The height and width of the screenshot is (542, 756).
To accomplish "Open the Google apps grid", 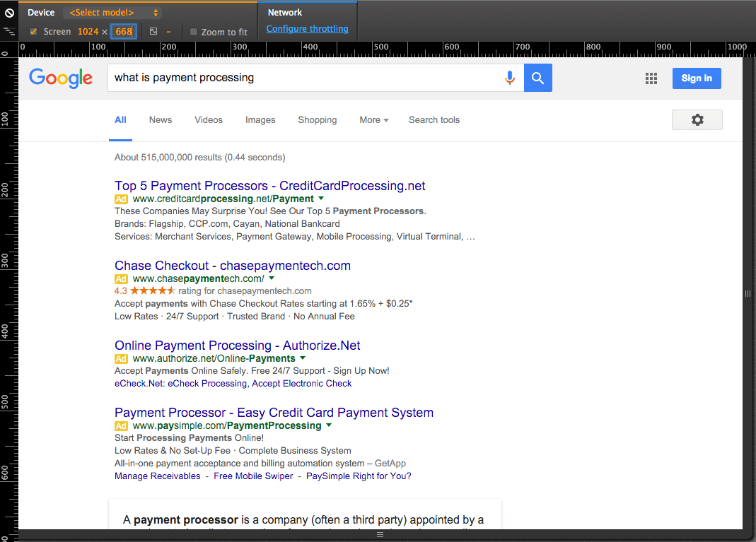I will click(x=651, y=78).
